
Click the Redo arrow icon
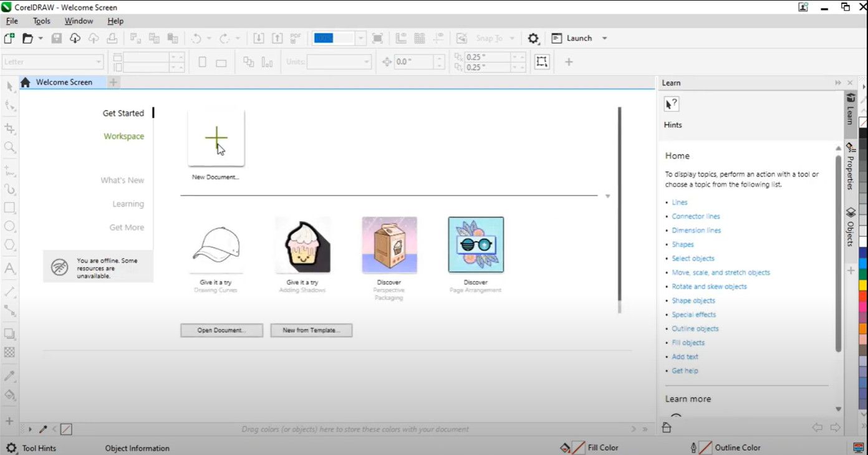tap(224, 38)
